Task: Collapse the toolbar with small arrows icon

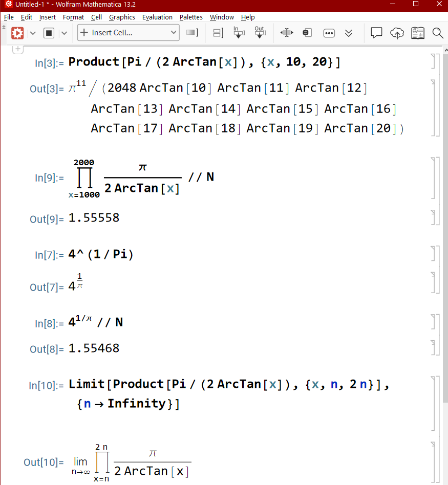Action: tap(4, 27)
